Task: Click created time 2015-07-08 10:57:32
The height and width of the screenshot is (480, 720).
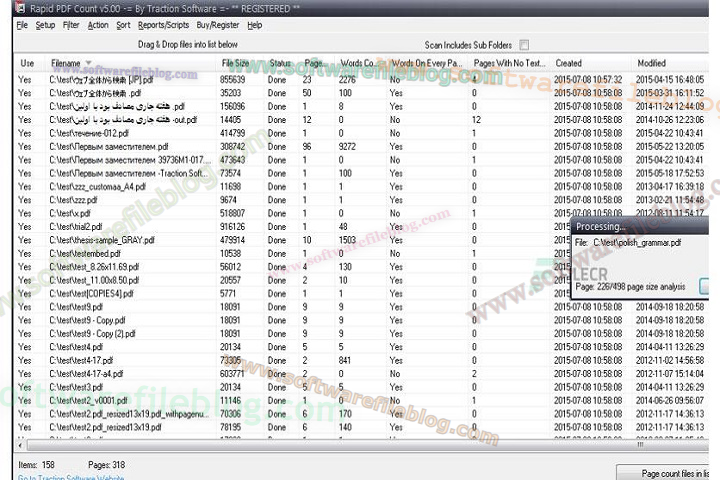Action: point(588,80)
